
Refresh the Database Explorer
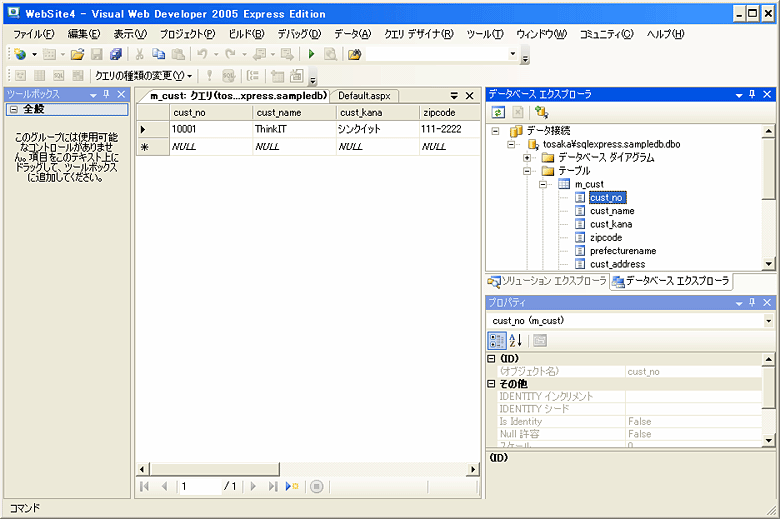point(498,113)
